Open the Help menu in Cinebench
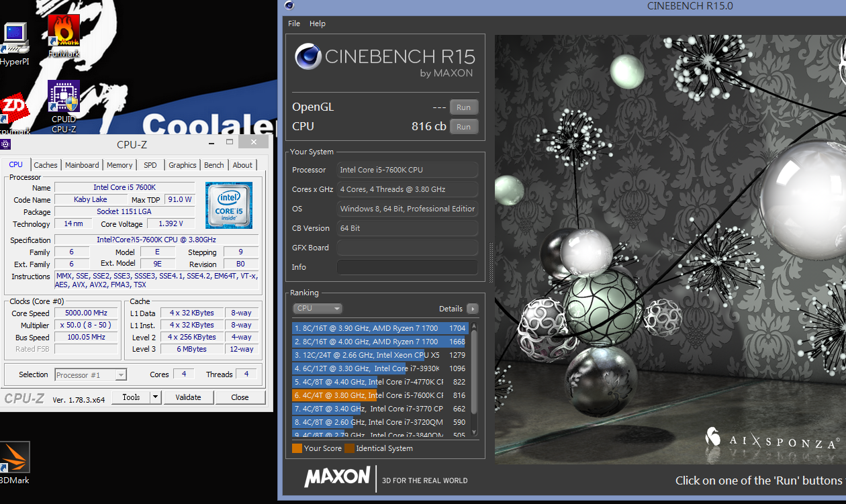Viewport: 846px width, 504px height. [318, 23]
